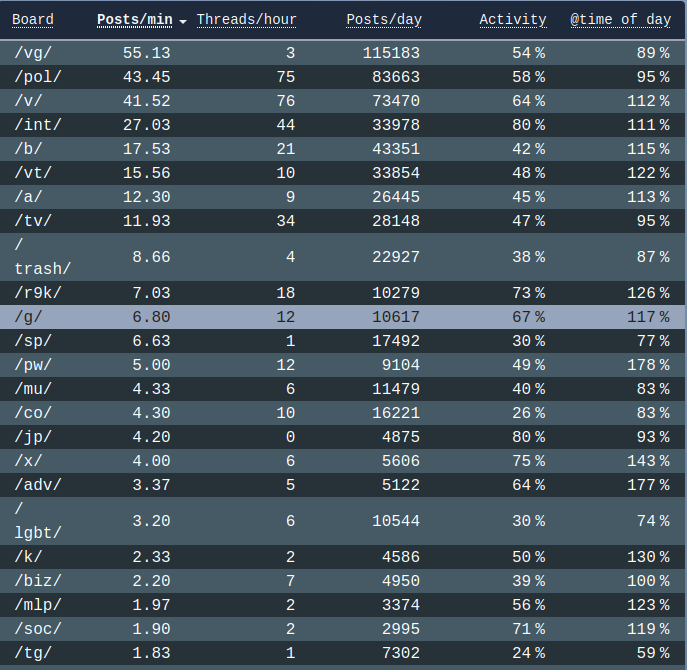
Task: Click the /soc/ board cell
Action: [38, 629]
